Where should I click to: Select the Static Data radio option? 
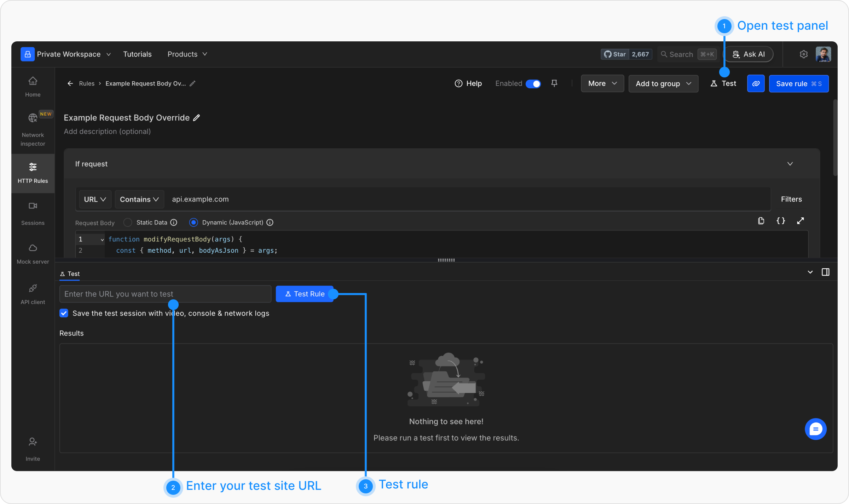[x=128, y=222]
